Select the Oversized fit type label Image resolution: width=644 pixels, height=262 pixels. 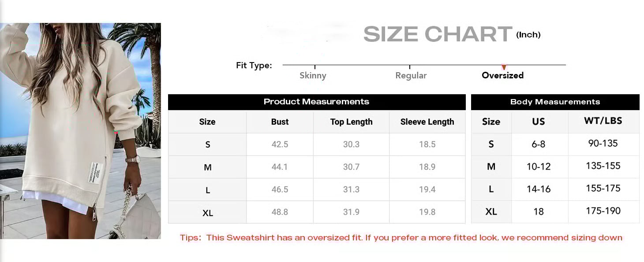coord(502,75)
